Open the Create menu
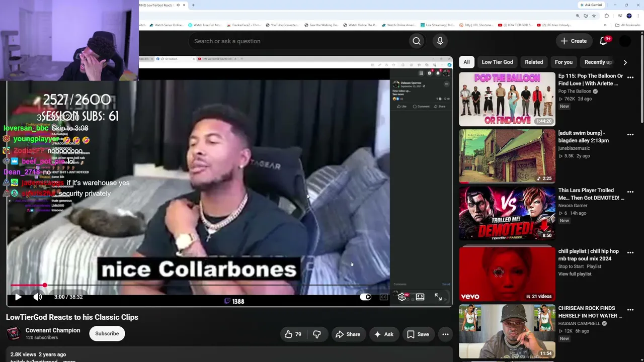 coord(574,41)
